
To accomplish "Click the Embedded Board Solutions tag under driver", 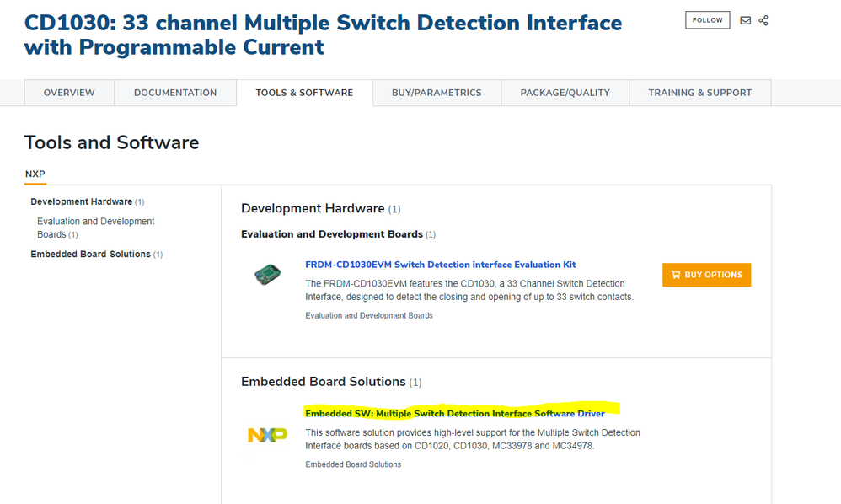I will point(353,464).
